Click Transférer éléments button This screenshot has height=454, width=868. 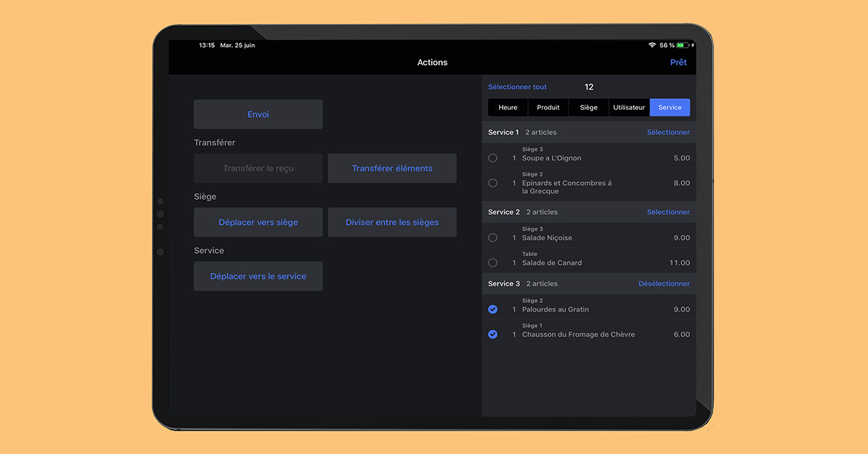click(x=392, y=168)
